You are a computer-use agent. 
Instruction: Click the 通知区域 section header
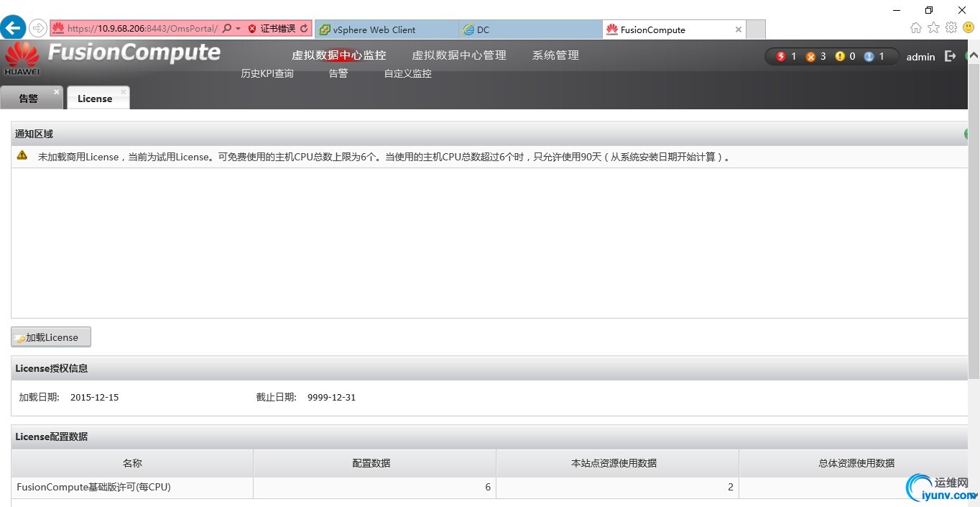(489, 134)
